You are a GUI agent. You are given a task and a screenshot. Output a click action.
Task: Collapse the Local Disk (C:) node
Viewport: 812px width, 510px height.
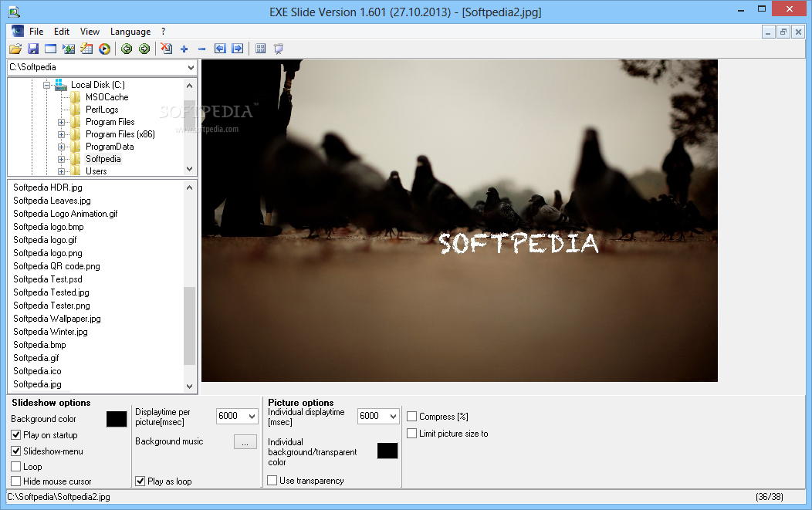pos(46,85)
